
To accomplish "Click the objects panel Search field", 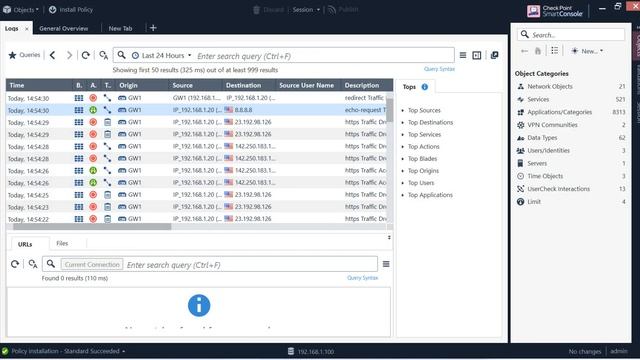I will (x=571, y=35).
